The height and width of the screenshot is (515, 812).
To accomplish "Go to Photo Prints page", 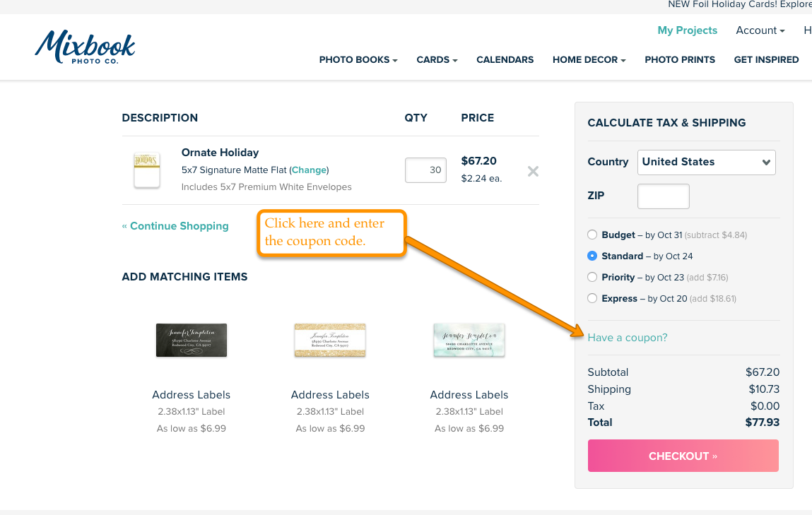I will [x=680, y=59].
